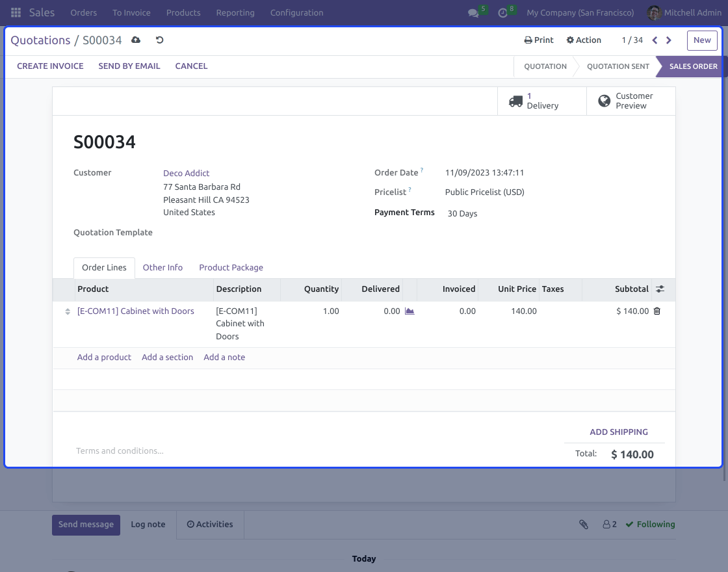Open the Activities button in chatter
728x572 pixels.
click(210, 525)
